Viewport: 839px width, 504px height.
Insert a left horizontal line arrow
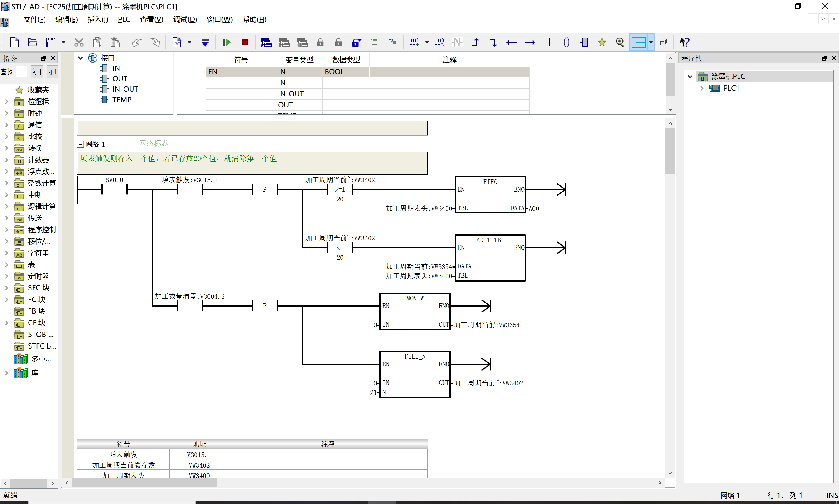511,43
